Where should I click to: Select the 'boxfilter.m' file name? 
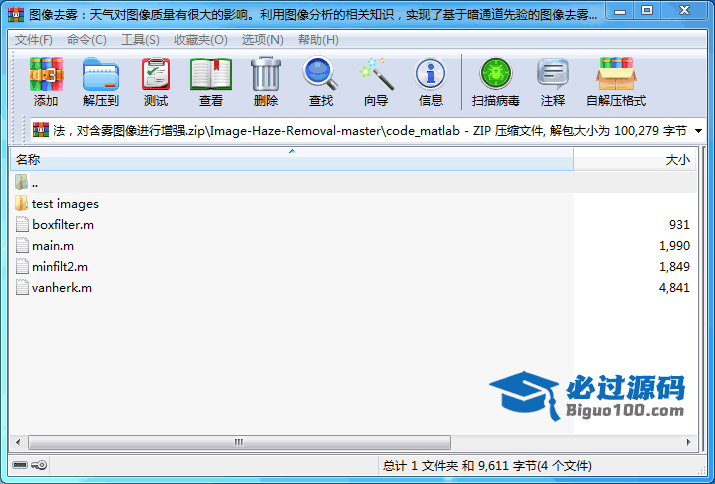(x=63, y=224)
